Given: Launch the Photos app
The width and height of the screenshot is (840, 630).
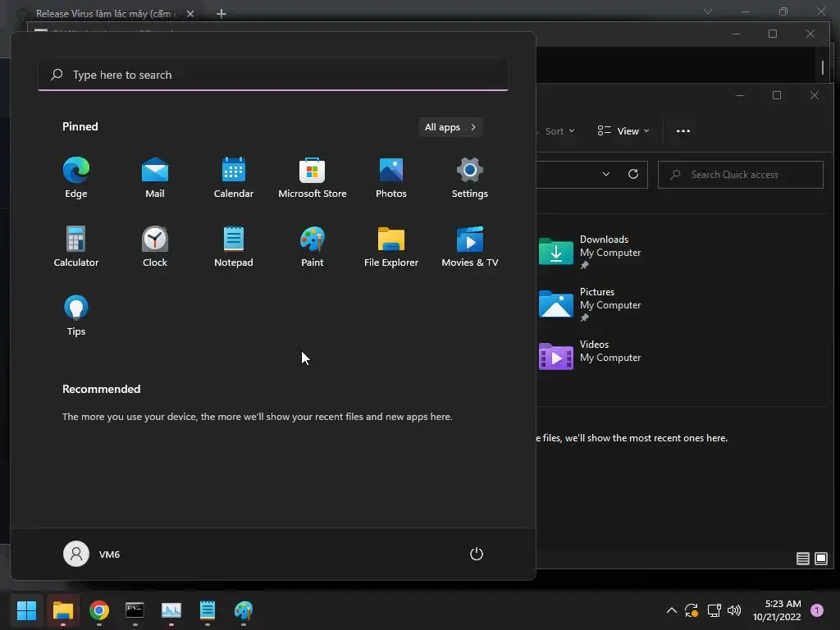Looking at the screenshot, I should point(391,178).
